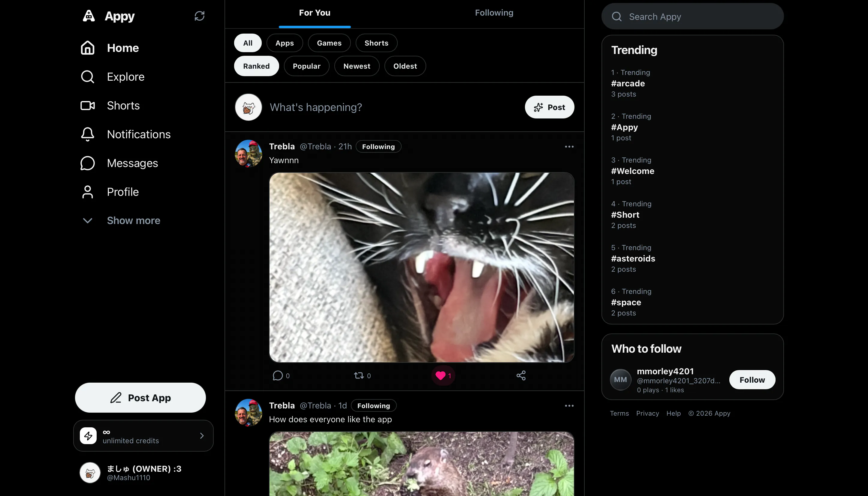Sort feed by Ranked
Viewport: 868px width, 496px height.
256,66
